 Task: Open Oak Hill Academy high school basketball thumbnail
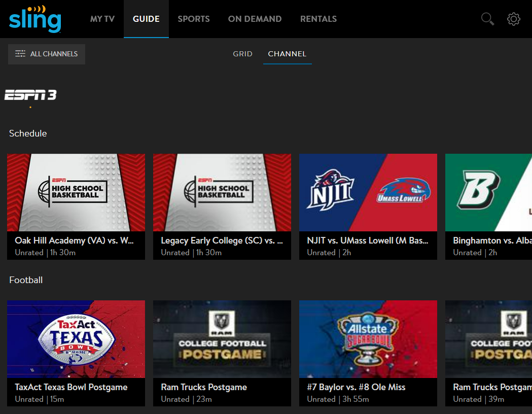[x=76, y=193]
